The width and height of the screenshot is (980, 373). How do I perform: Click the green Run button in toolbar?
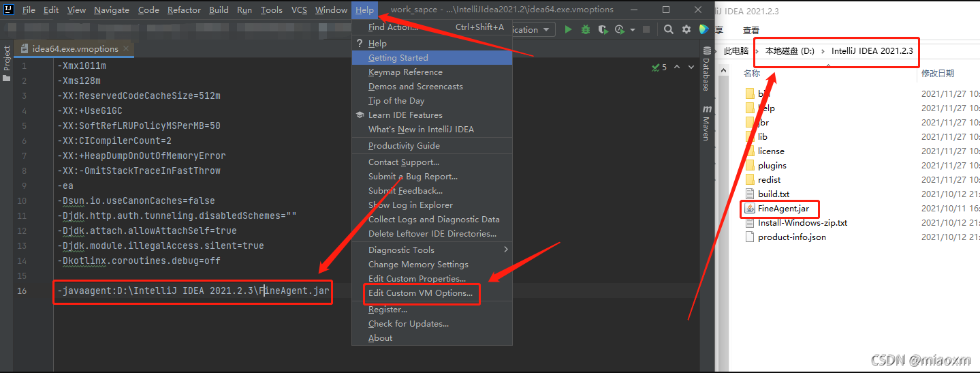click(x=569, y=29)
